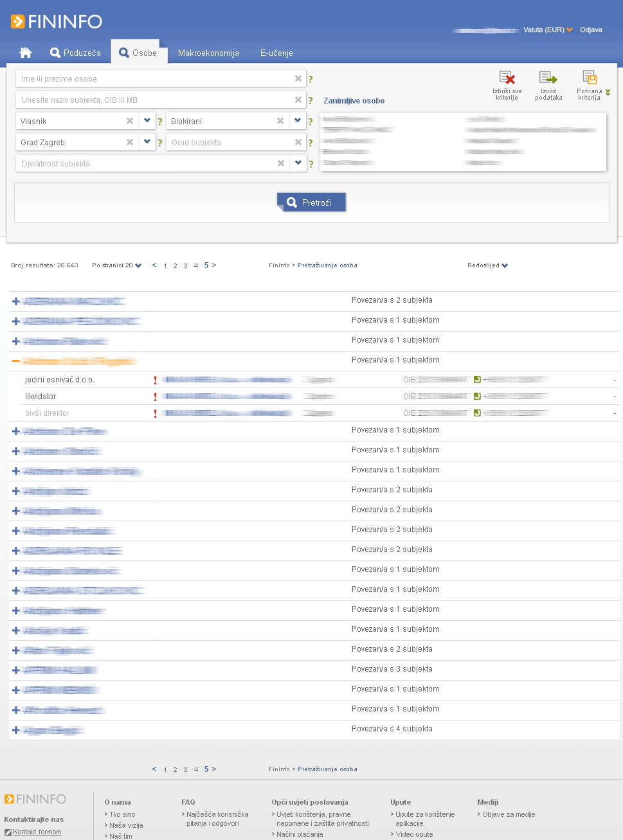Switch to the 'Poduzeća' tab
The height and width of the screenshot is (840, 623).
76,53
